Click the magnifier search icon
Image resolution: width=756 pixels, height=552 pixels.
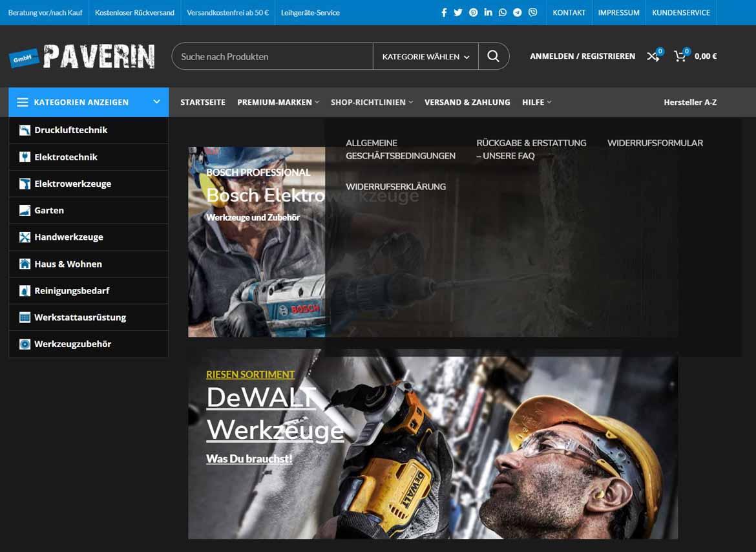point(493,56)
